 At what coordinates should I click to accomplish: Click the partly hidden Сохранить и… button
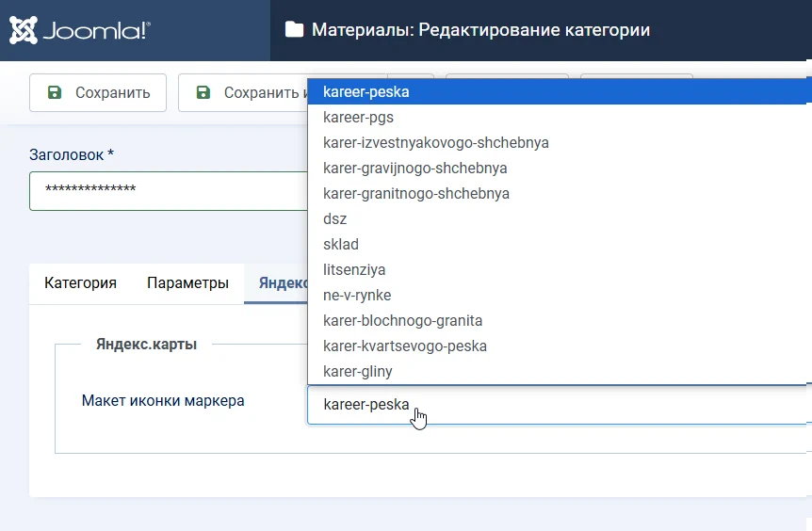[x=243, y=92]
